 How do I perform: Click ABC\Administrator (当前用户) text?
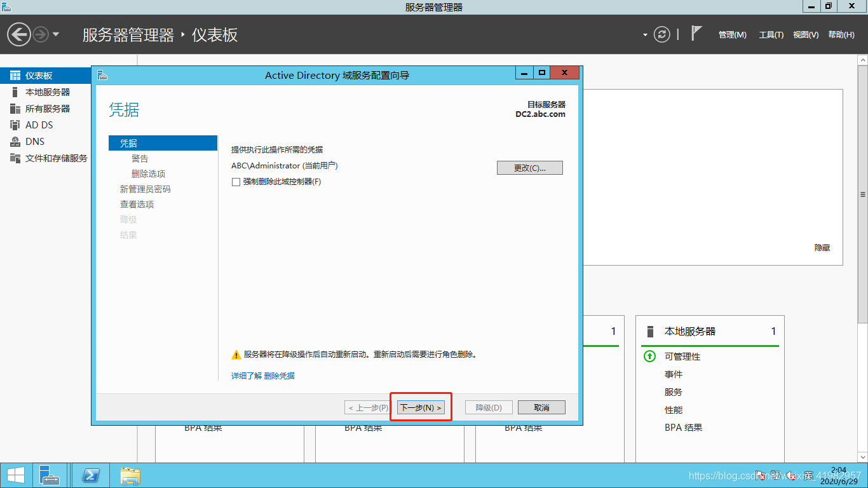pos(285,165)
